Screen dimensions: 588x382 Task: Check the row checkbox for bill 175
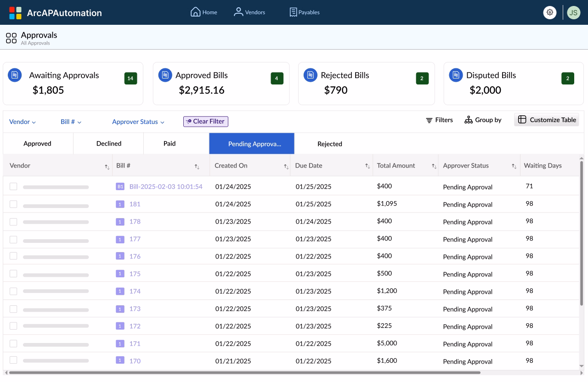coord(13,274)
